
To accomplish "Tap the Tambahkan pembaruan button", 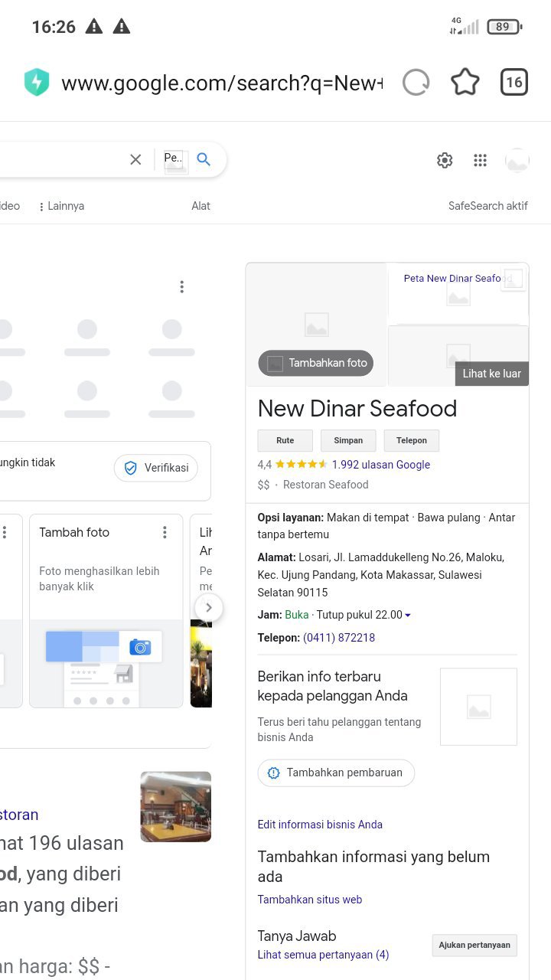I will 336,773.
